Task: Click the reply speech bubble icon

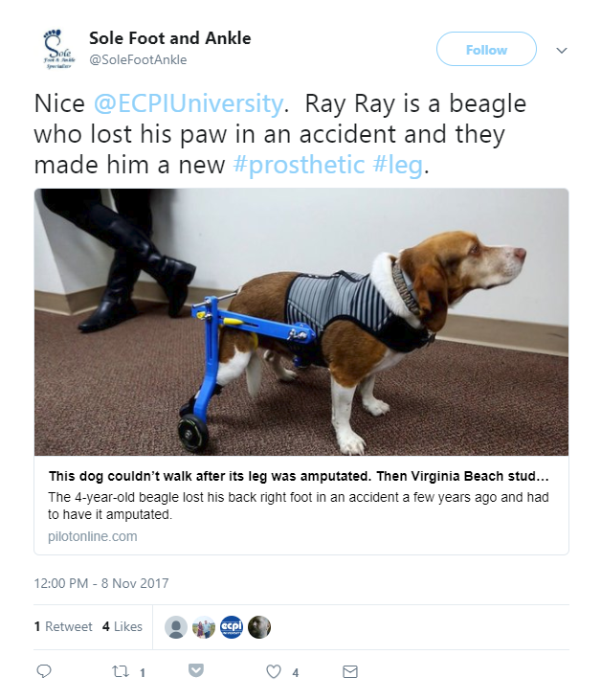Action: pyautogui.click(x=43, y=672)
